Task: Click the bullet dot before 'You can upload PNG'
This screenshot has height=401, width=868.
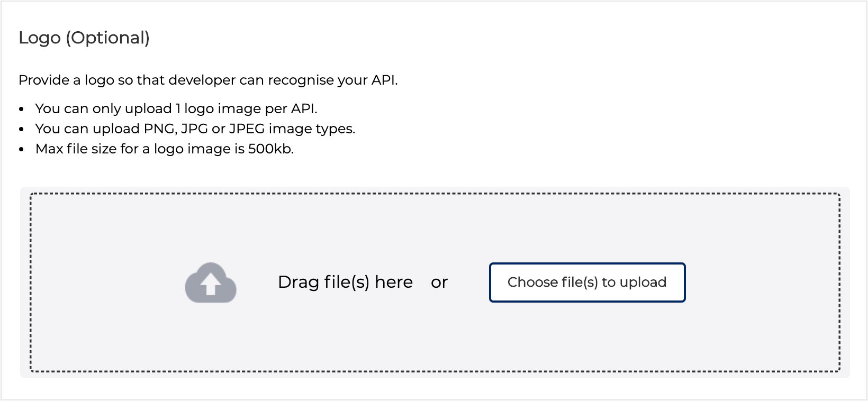Action: click(x=22, y=130)
